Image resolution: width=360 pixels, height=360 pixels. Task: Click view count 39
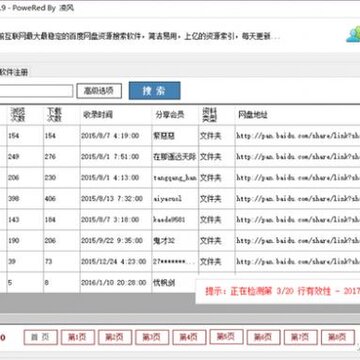pyautogui.click(x=12, y=262)
